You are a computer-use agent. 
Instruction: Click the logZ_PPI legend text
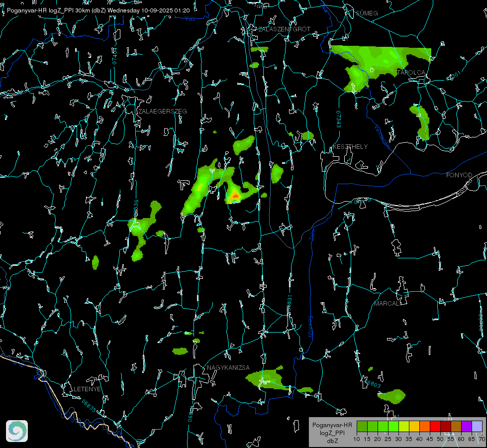pyautogui.click(x=332, y=433)
